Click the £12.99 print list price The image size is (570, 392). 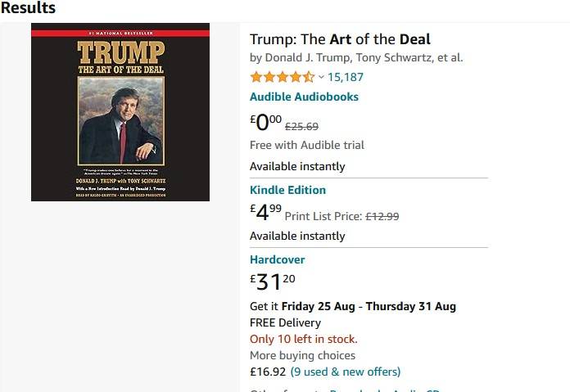tap(382, 216)
